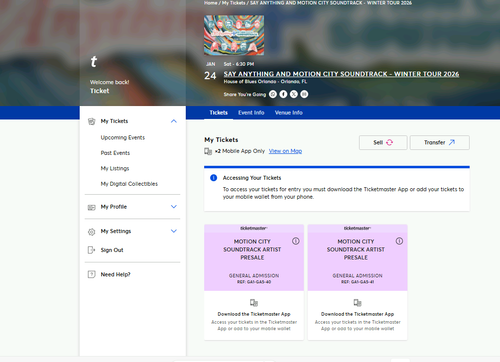Screen dimensions: 500x362
Task: Open info icon on ticket GA1-GA5-40
Action: pos(296,241)
